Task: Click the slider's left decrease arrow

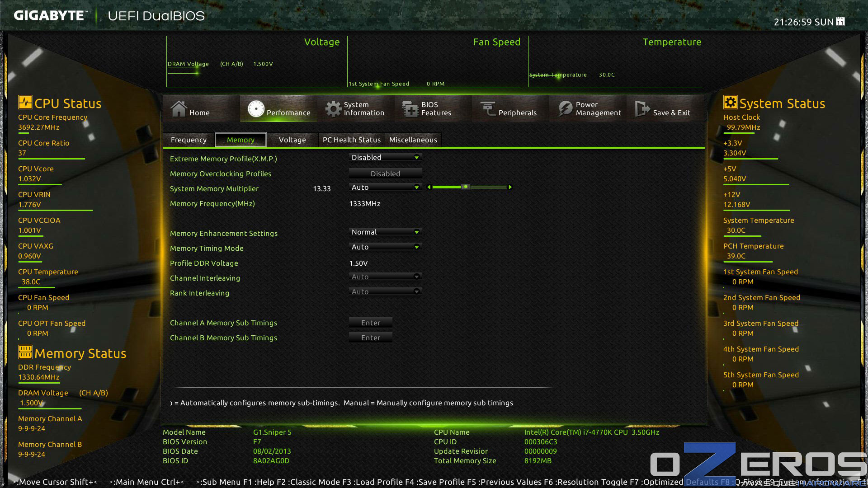Action: coord(429,187)
